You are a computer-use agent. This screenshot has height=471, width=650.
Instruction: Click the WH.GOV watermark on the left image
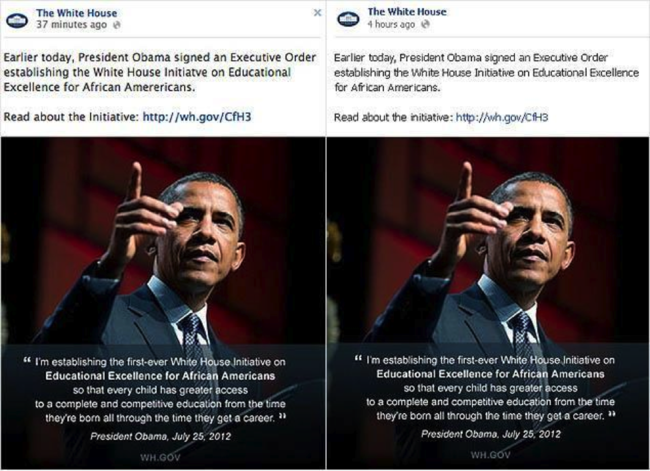tap(160, 457)
